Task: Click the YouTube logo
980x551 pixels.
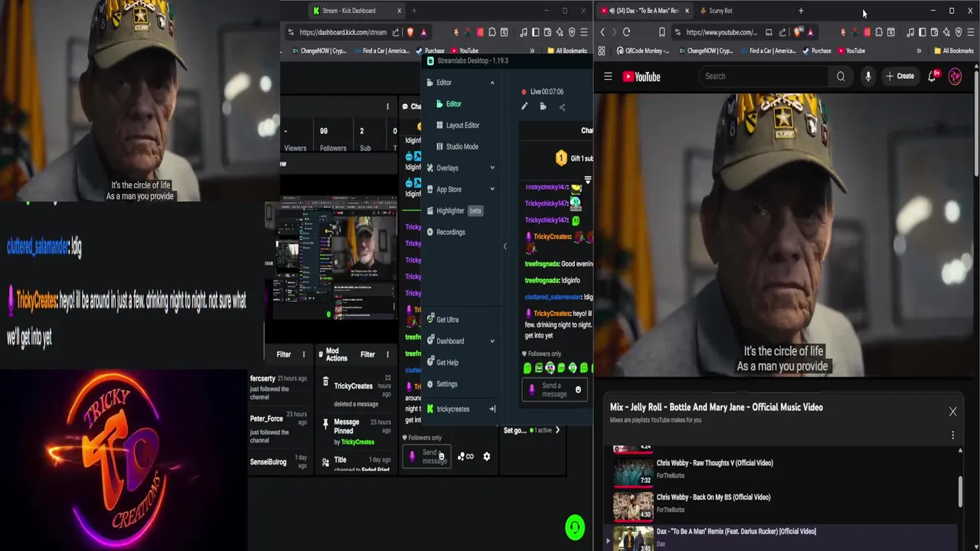Action: (641, 77)
